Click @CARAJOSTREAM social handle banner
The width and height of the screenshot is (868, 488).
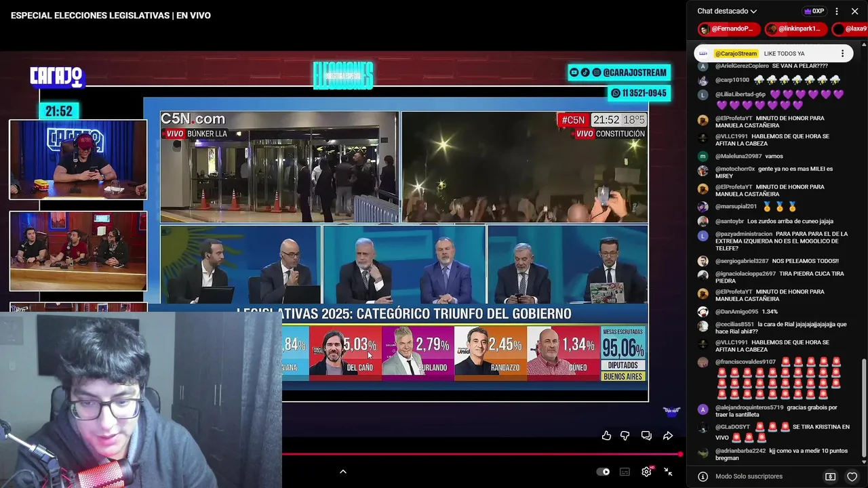pyautogui.click(x=619, y=73)
